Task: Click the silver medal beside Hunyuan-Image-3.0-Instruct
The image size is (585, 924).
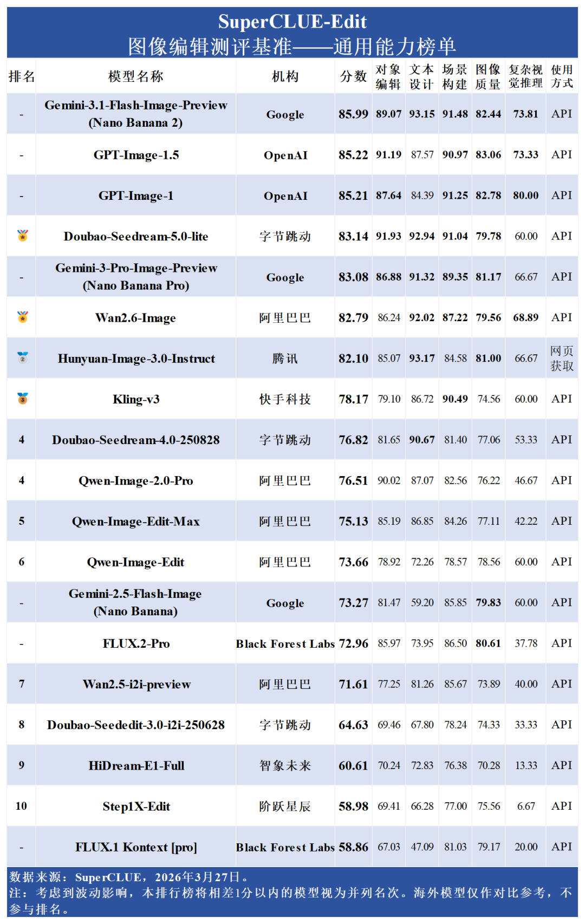Action: tap(22, 357)
